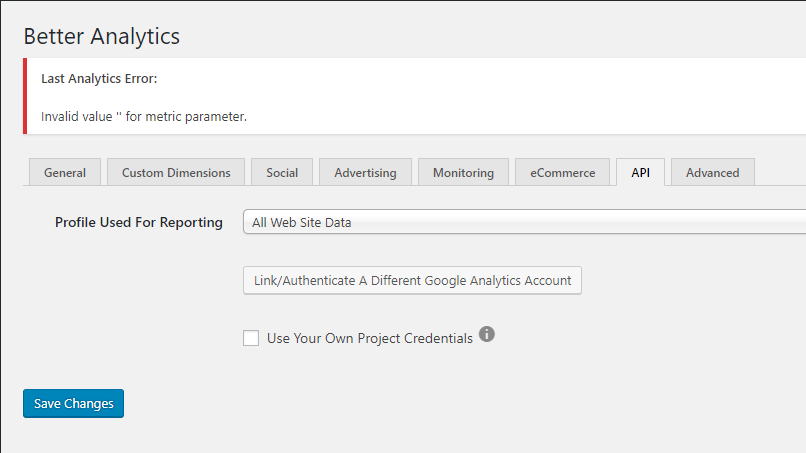The width and height of the screenshot is (806, 453).
Task: Go to the Social settings tab
Action: pyautogui.click(x=282, y=172)
